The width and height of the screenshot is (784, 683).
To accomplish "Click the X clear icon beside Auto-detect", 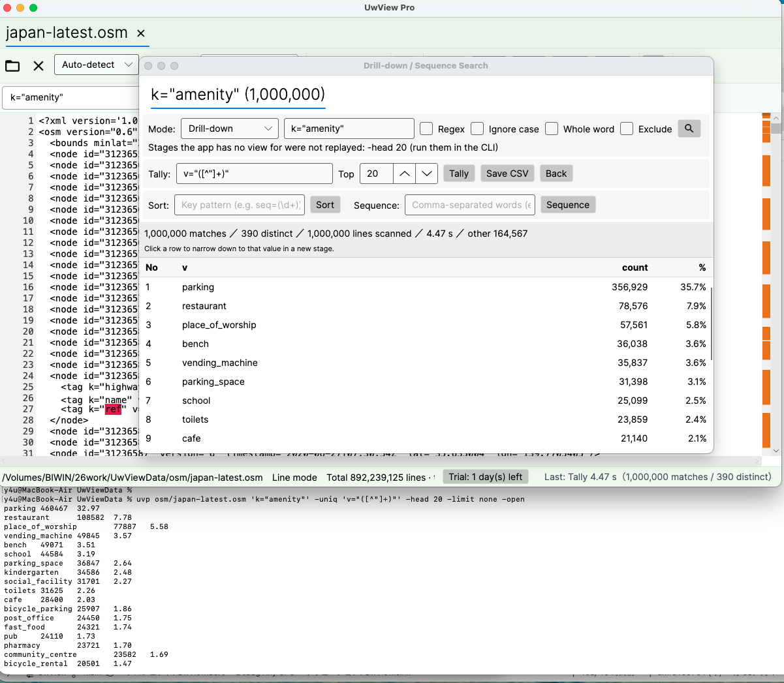I will (x=39, y=65).
